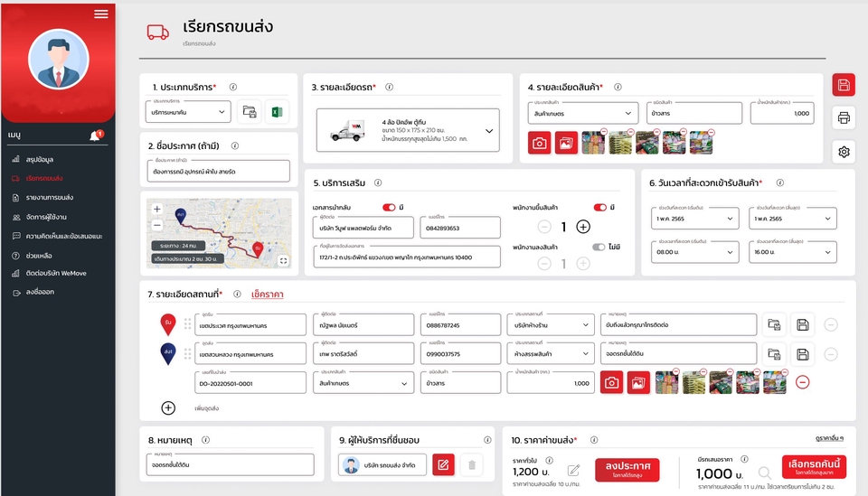868x496 pixels.
Task: Open สรุปข้อมูล in sidebar menu
Action: [39, 159]
